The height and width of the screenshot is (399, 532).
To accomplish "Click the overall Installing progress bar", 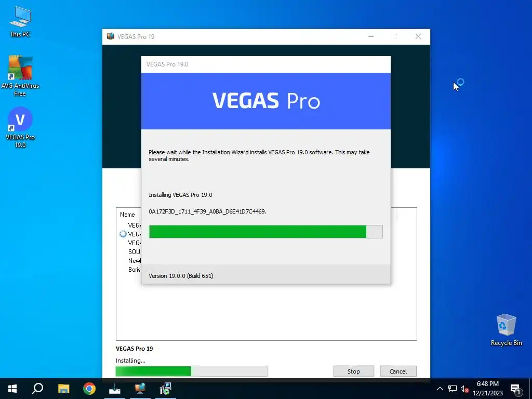I will pos(192,371).
